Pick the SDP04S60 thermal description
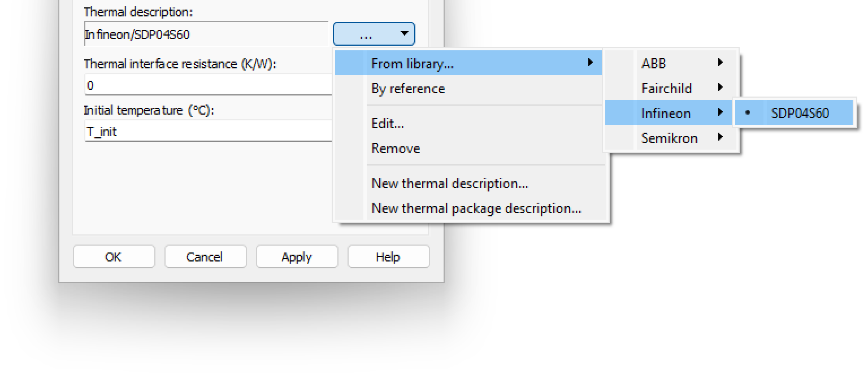 coord(800,113)
